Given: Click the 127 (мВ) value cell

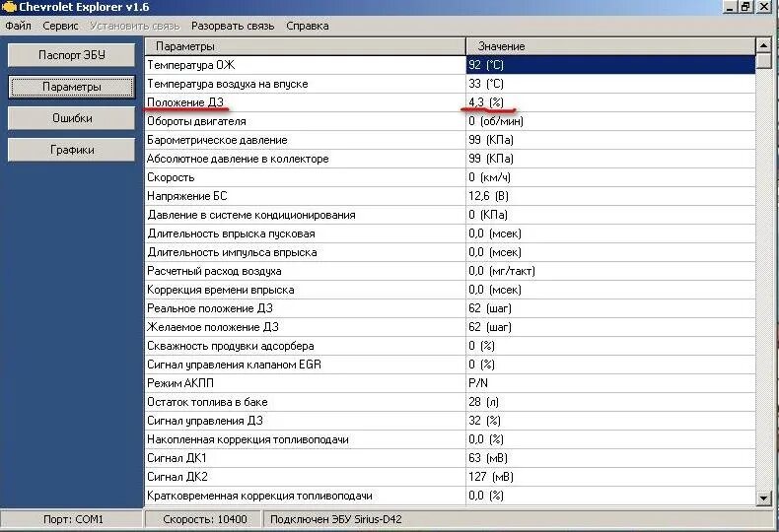Looking at the screenshot, I should [x=610, y=477].
